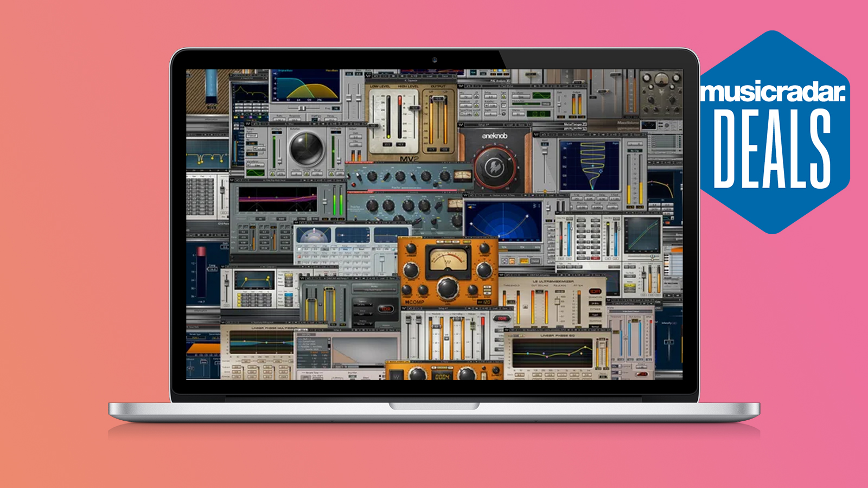
Task: Click the Linear Phase Multiband graph
Action: (261, 342)
